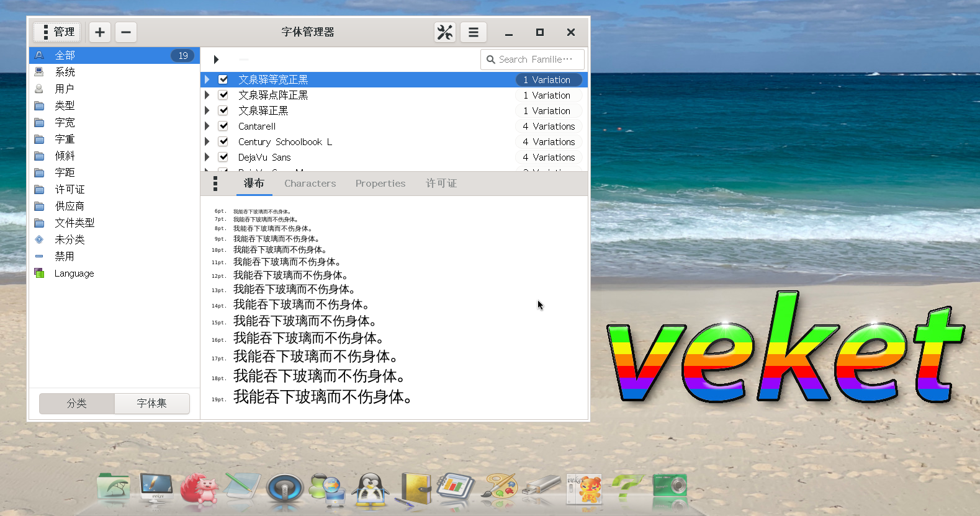Expand the Century Schoolbook L family
Image resolution: width=980 pixels, height=516 pixels.
point(207,141)
